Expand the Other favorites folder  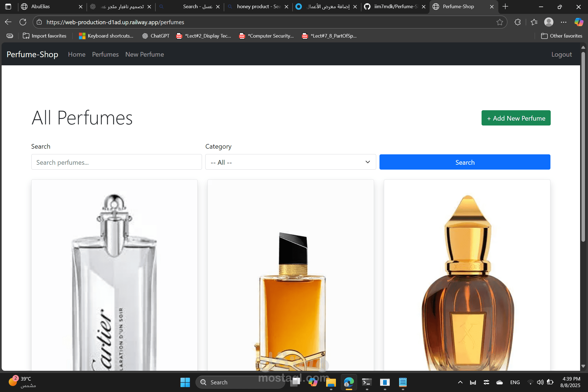[561, 36]
